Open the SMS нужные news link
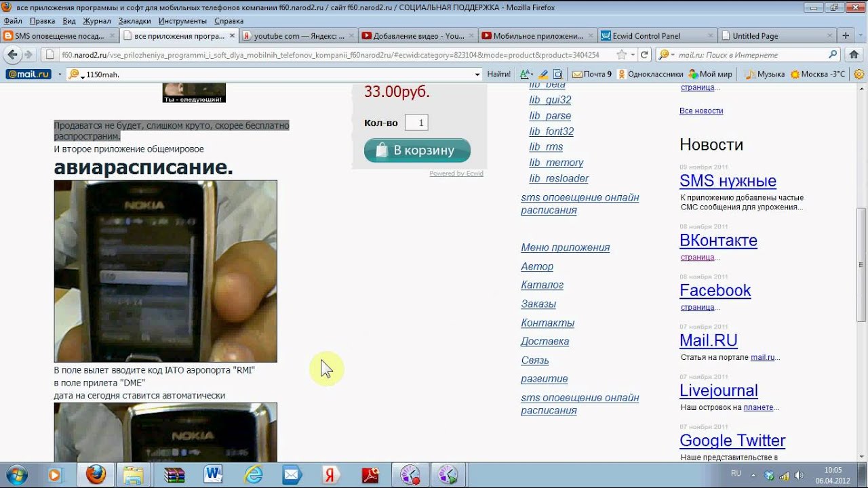The width and height of the screenshot is (868, 488). click(x=728, y=181)
